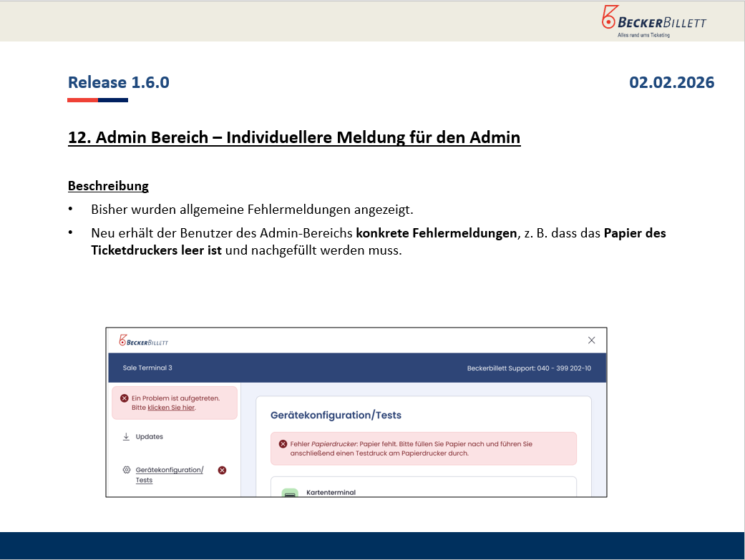Click the heading "12. Admin Bereich" section title
745x560 pixels.
(294, 137)
